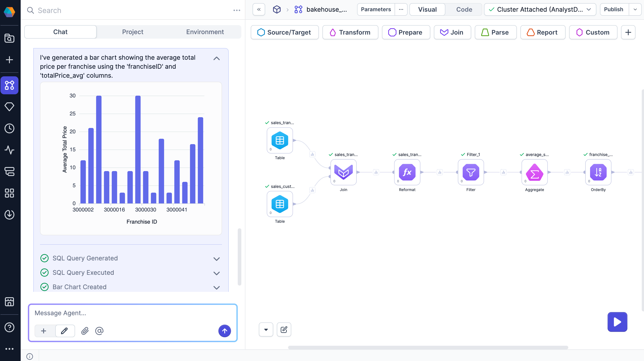The image size is (644, 361).
Task: Select the Prepare tool in the toolbar
Action: click(406, 32)
